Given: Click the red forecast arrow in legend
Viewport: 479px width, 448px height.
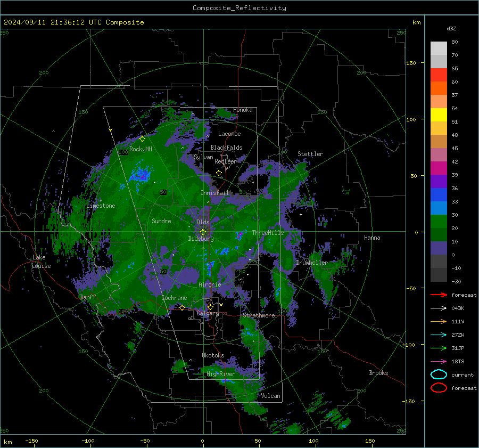Looking at the screenshot, I should [439, 295].
